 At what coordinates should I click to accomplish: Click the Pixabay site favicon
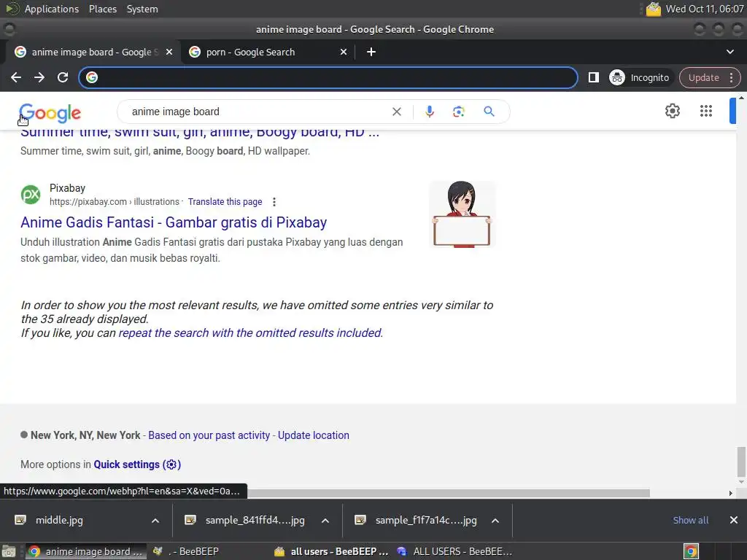31,195
